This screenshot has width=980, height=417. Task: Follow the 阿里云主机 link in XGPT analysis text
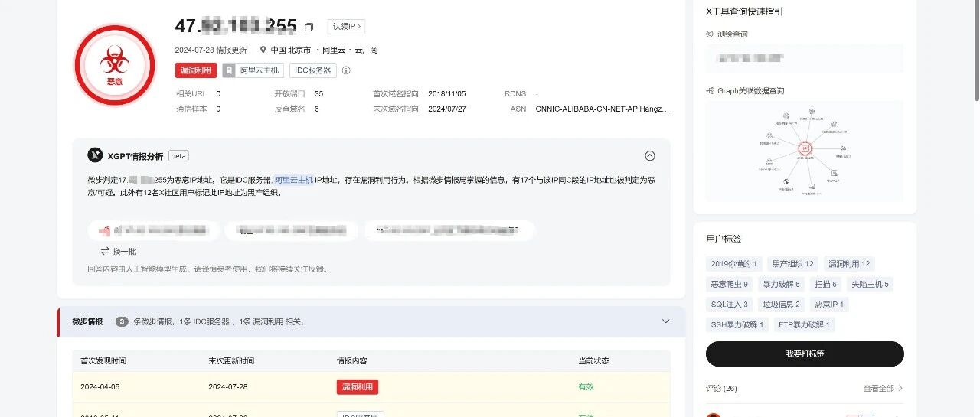point(293,180)
